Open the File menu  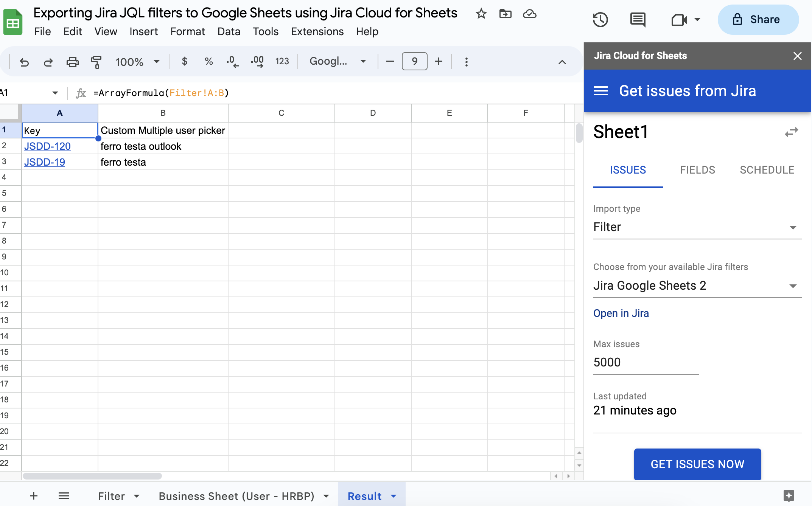pyautogui.click(x=42, y=31)
